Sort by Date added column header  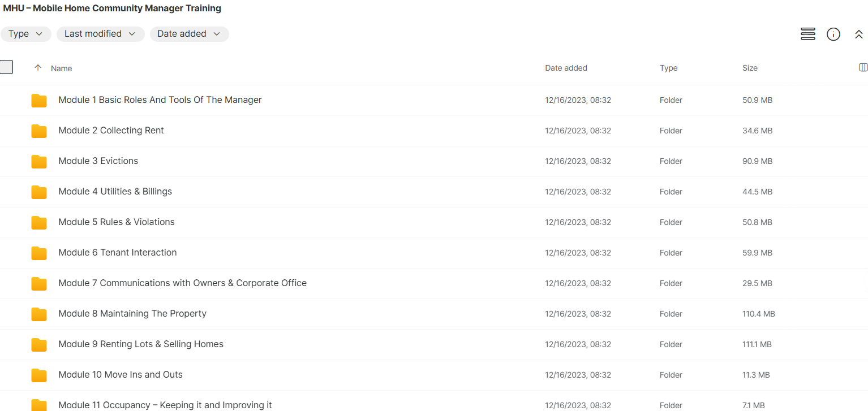566,68
